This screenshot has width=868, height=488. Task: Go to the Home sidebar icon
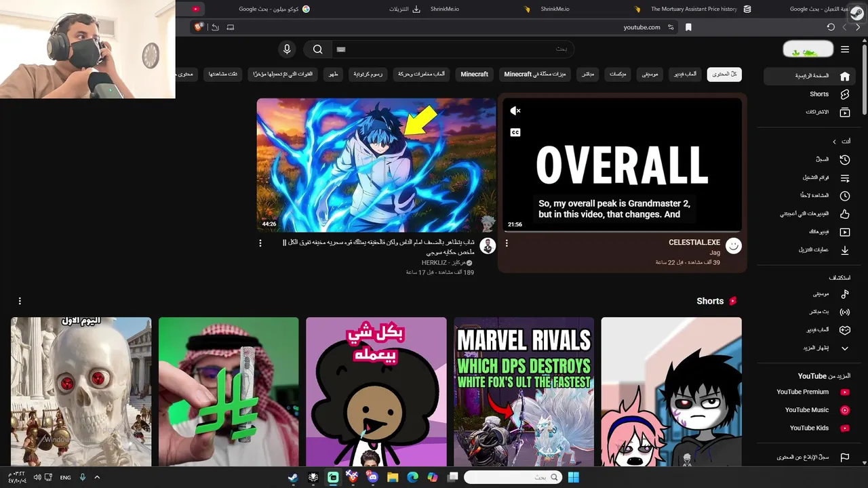click(844, 76)
